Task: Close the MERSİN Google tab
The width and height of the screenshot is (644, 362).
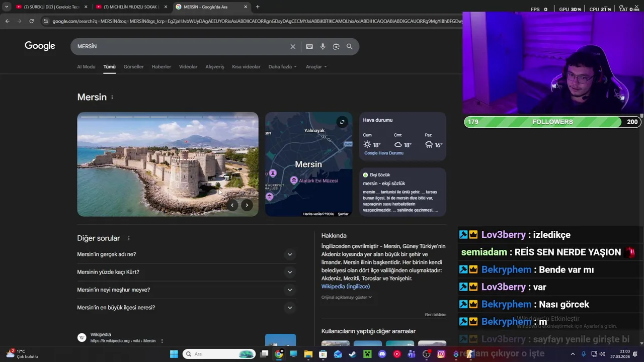Action: point(246,7)
